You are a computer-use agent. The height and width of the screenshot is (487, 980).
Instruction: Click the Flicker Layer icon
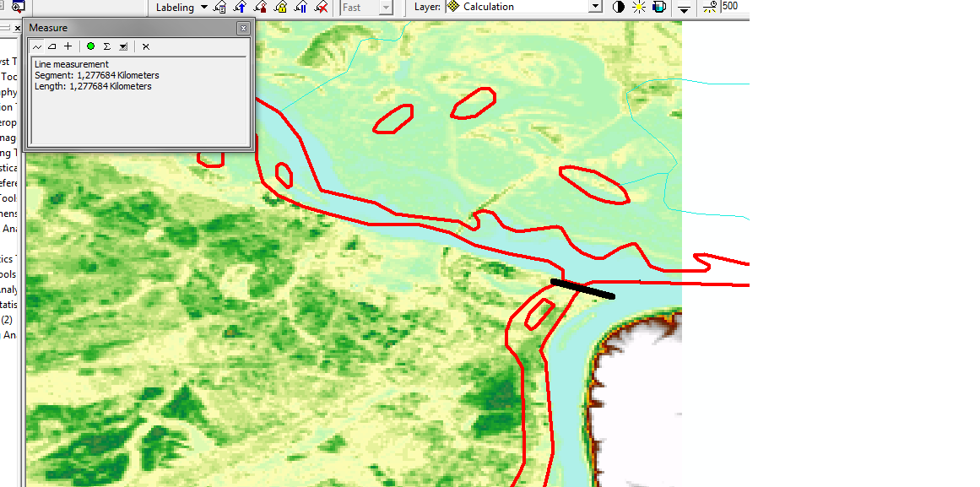pyautogui.click(x=709, y=8)
